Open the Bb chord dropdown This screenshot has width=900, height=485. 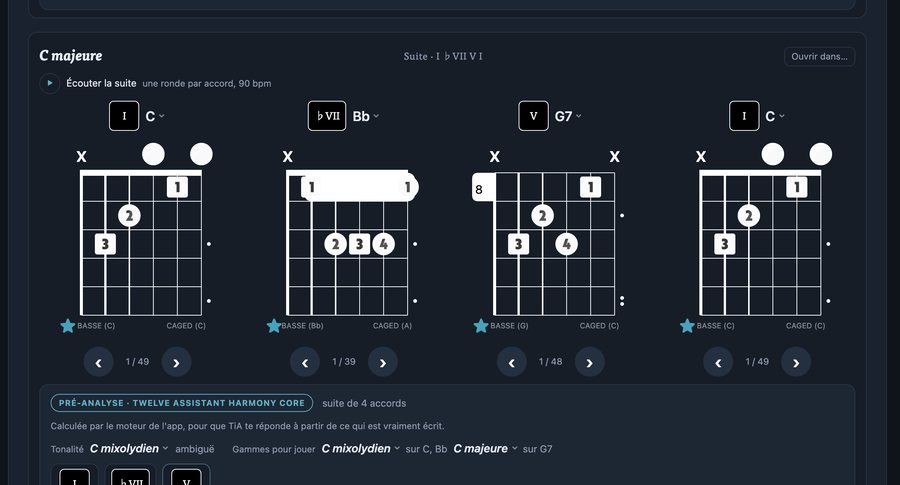tap(366, 117)
